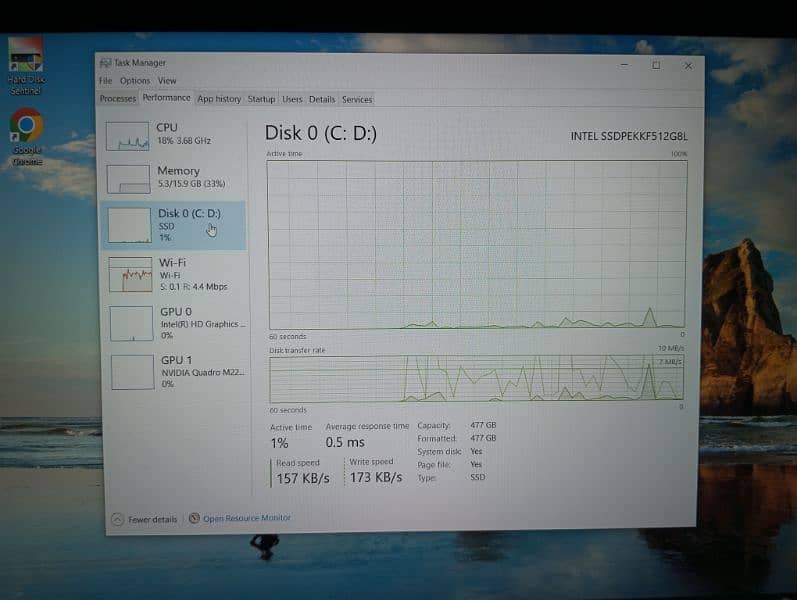Switch to the Services tab
This screenshot has height=600, width=797.
click(x=357, y=100)
